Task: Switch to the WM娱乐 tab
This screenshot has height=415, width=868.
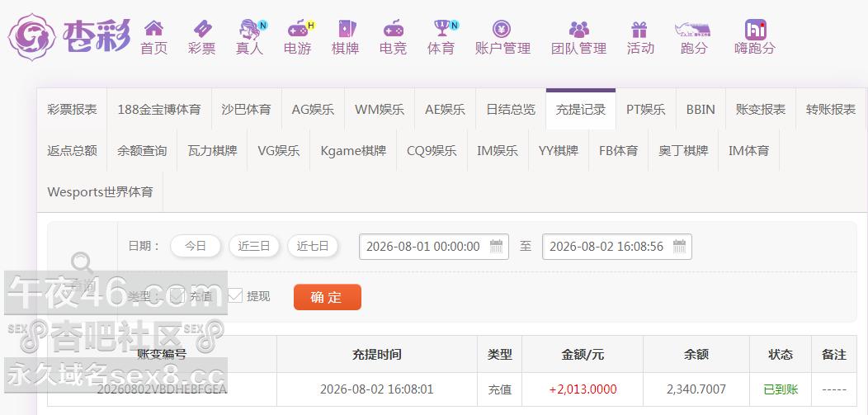Action: point(380,110)
